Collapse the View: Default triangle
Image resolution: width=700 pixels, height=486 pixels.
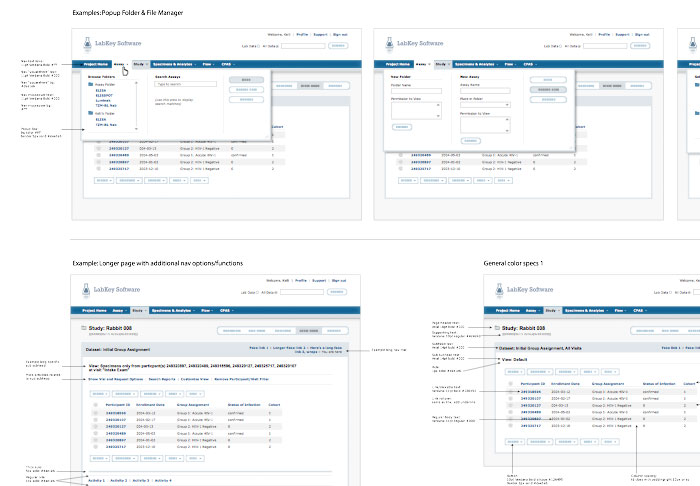(x=500, y=359)
